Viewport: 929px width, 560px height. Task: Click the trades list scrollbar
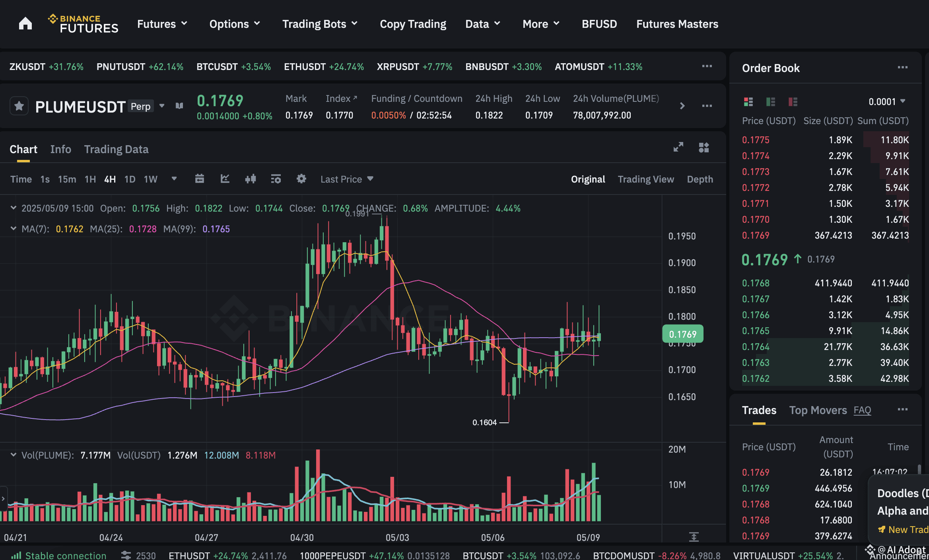(x=919, y=469)
